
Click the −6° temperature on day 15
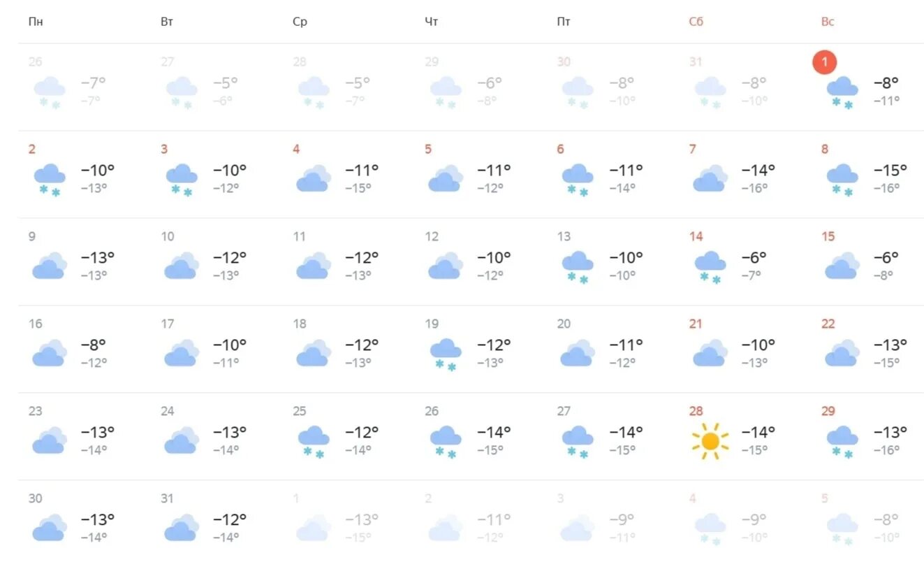click(886, 257)
